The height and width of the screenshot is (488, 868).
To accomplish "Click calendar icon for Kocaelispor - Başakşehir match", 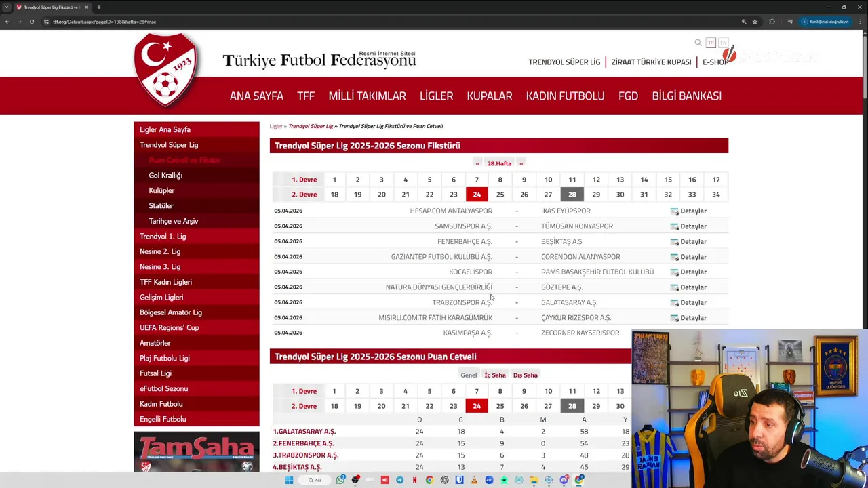I will point(674,272).
